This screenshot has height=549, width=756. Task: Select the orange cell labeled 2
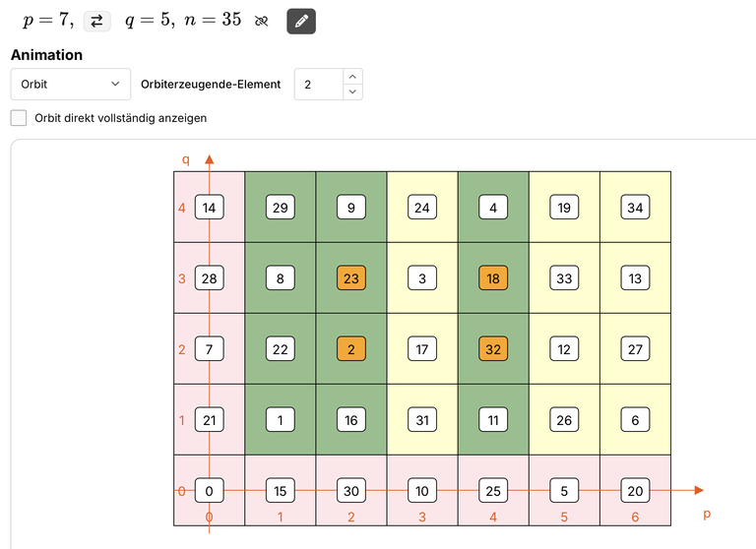pos(351,349)
